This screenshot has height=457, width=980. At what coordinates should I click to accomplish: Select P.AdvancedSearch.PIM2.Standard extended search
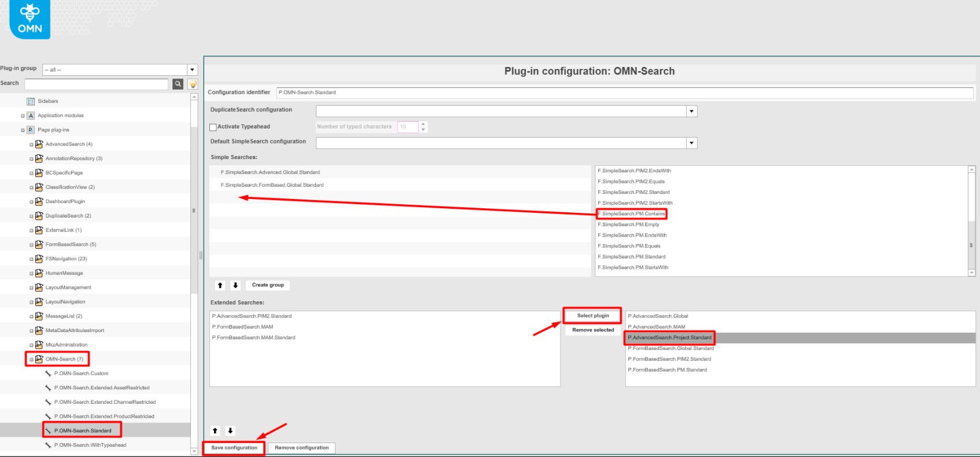coord(252,316)
